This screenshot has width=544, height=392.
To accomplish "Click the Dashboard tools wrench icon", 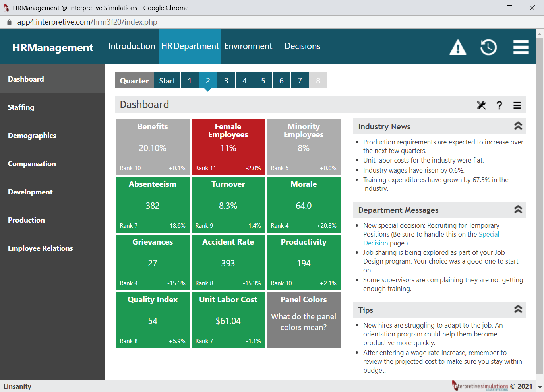I will [x=481, y=105].
